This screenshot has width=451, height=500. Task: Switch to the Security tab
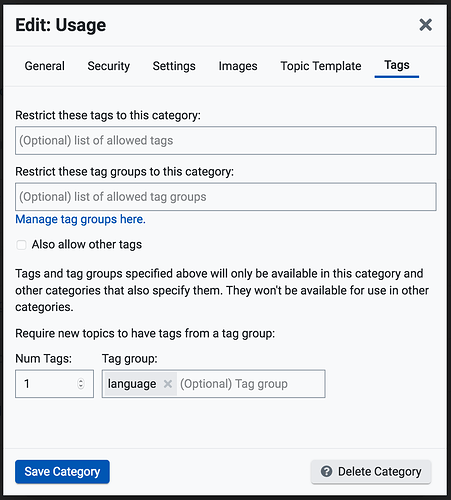[109, 66]
